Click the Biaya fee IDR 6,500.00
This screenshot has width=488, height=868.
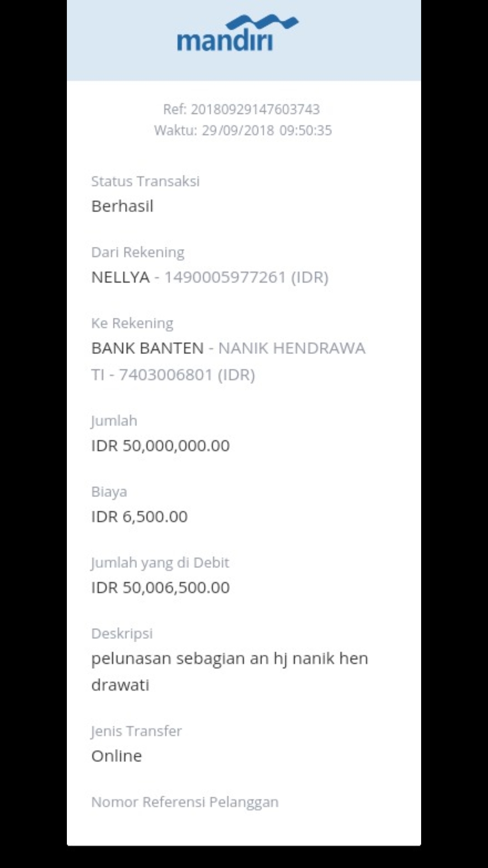click(139, 517)
